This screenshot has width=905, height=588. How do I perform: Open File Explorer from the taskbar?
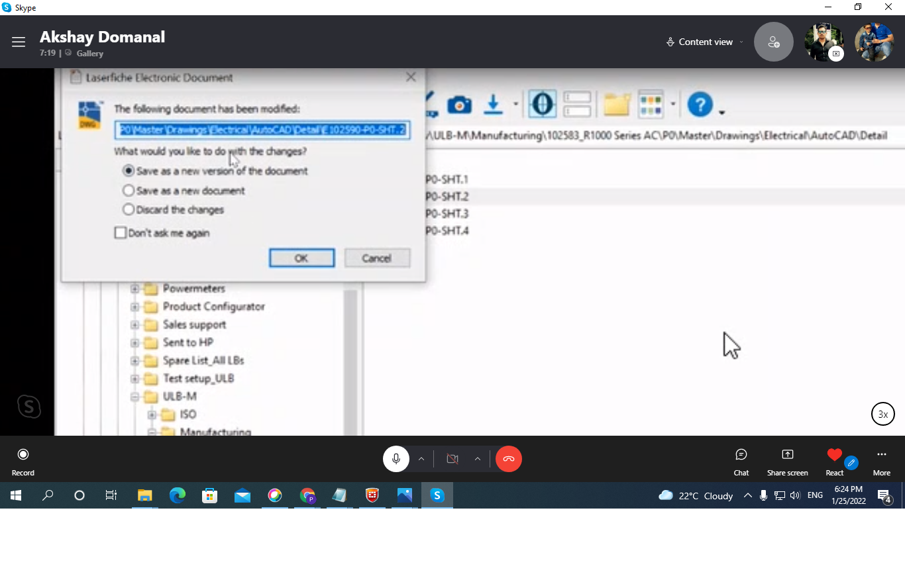point(145,495)
